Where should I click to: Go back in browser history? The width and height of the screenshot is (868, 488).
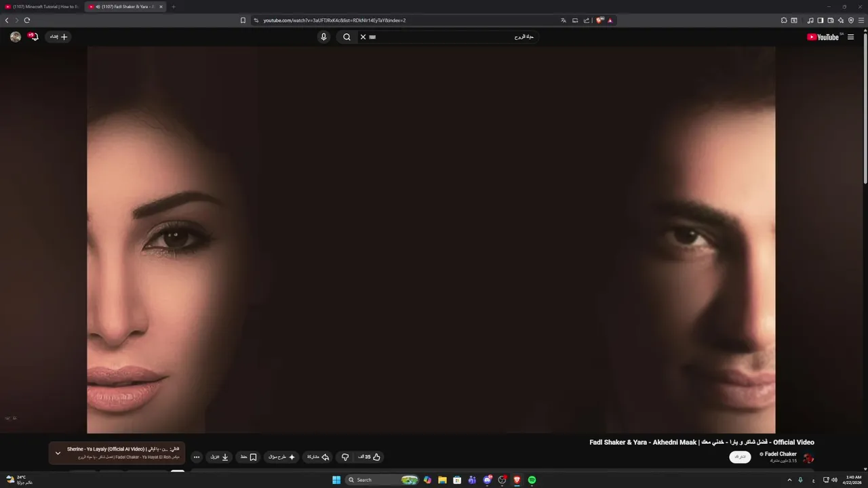coord(7,20)
